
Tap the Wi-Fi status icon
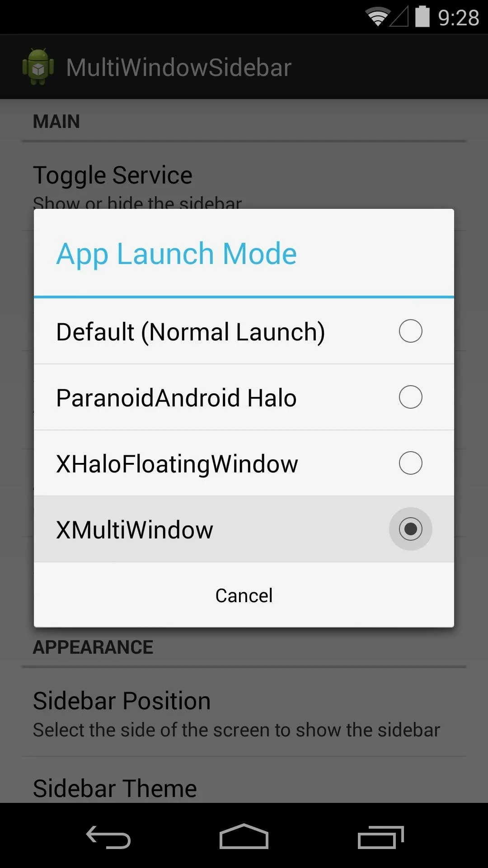(378, 17)
